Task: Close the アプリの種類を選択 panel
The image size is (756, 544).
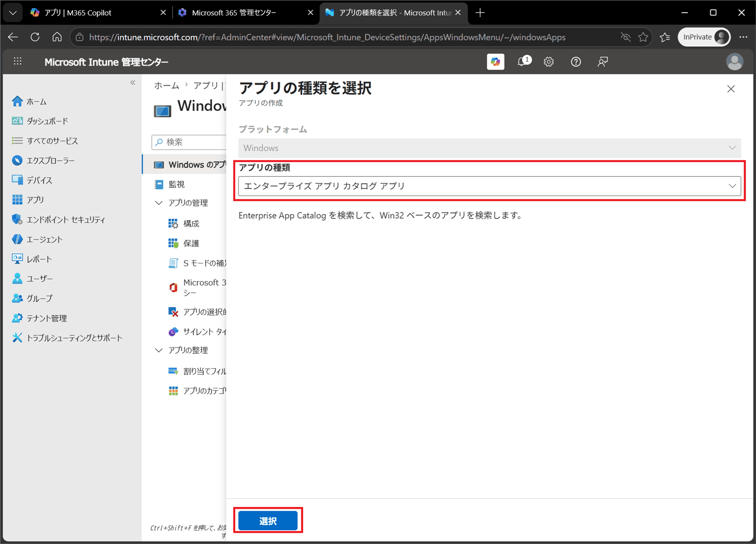Action: (x=731, y=89)
